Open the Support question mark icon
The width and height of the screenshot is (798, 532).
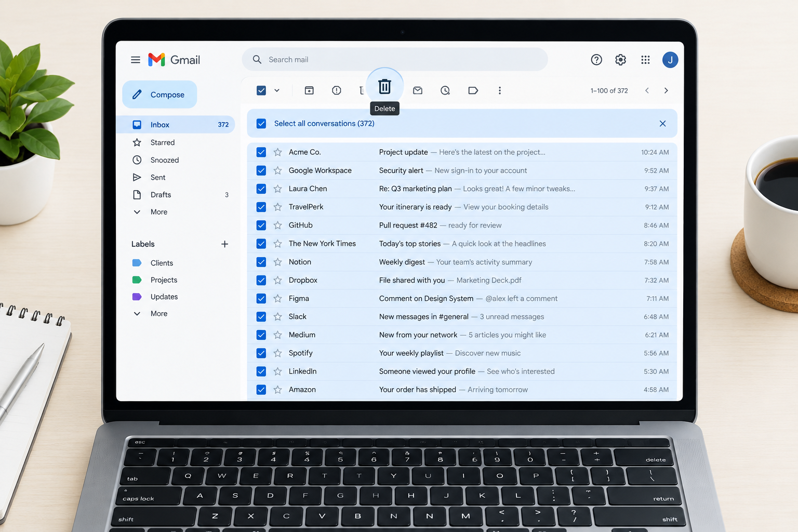596,60
